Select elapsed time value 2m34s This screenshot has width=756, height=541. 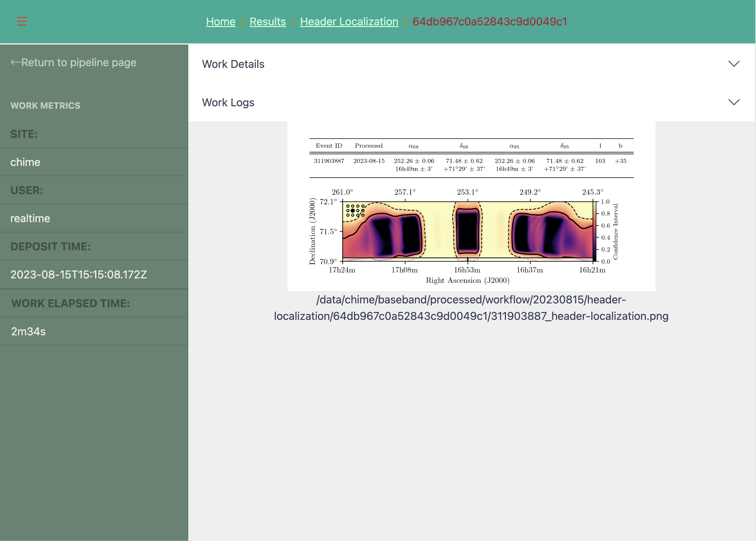click(x=28, y=332)
